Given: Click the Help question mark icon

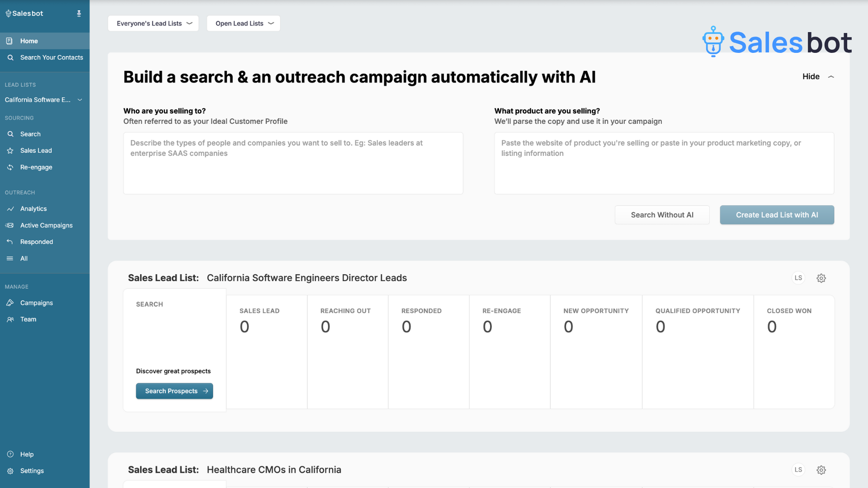Looking at the screenshot, I should [10, 454].
